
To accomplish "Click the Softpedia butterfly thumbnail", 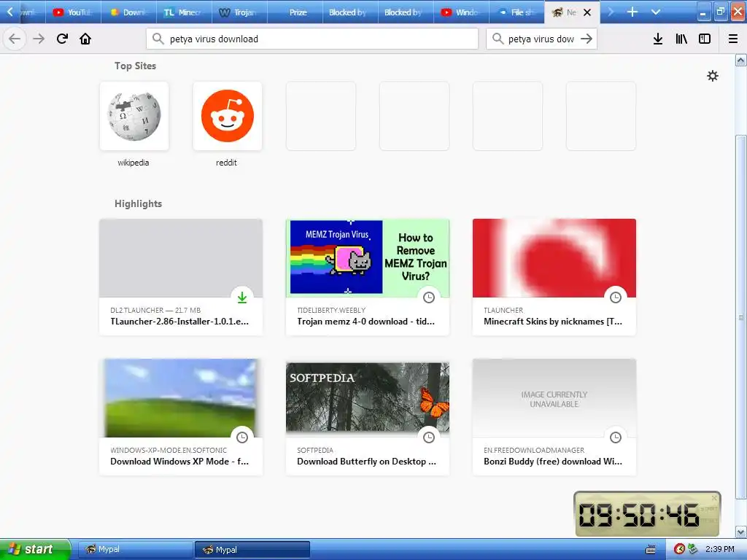I will tap(368, 397).
